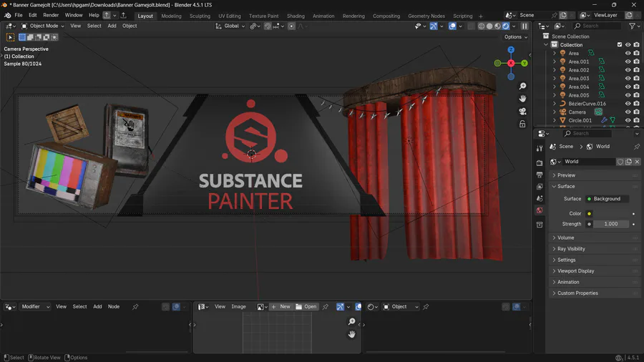Open the Object Mode dropdown
Image resolution: width=644 pixels, height=362 pixels.
pos(43,26)
